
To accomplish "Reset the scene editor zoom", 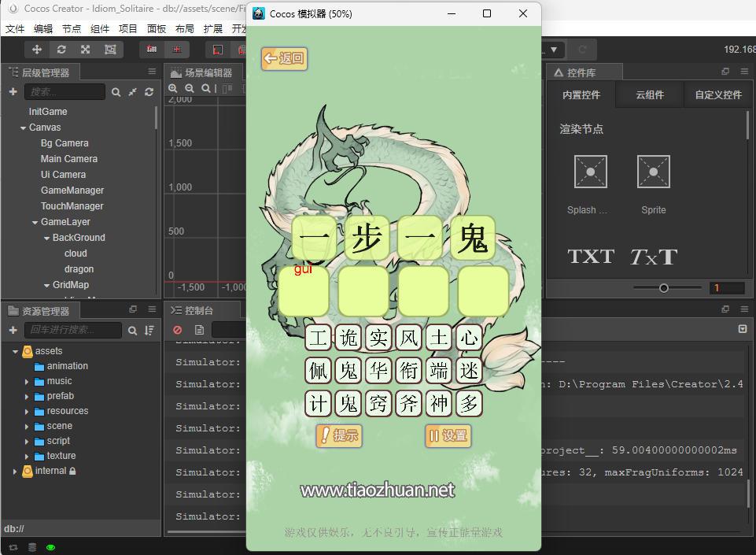I will click(x=206, y=88).
